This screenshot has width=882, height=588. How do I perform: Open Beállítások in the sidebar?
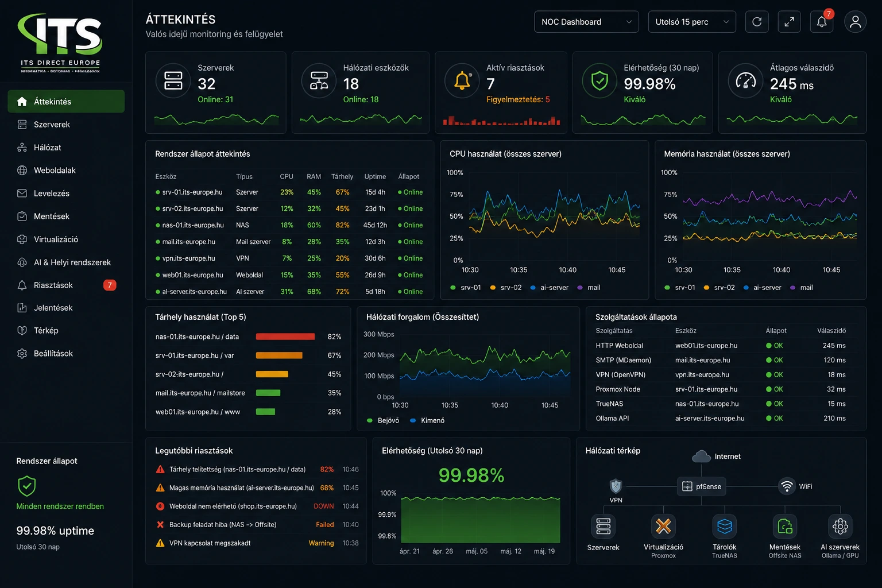point(66,353)
